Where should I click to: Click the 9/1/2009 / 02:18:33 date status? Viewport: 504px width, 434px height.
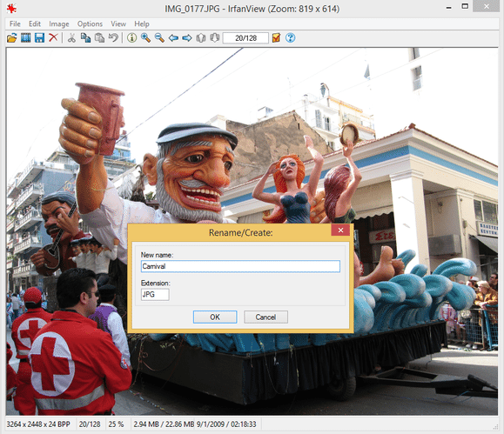[226, 424]
